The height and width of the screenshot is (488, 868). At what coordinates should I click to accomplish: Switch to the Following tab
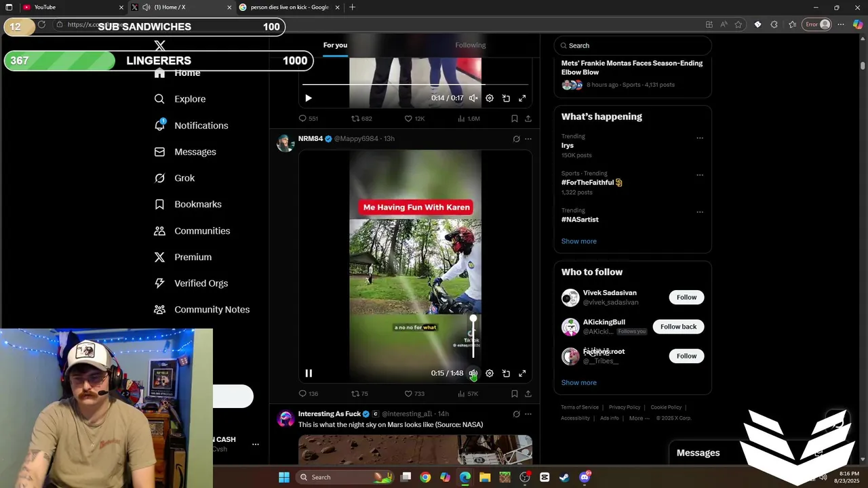tap(471, 45)
